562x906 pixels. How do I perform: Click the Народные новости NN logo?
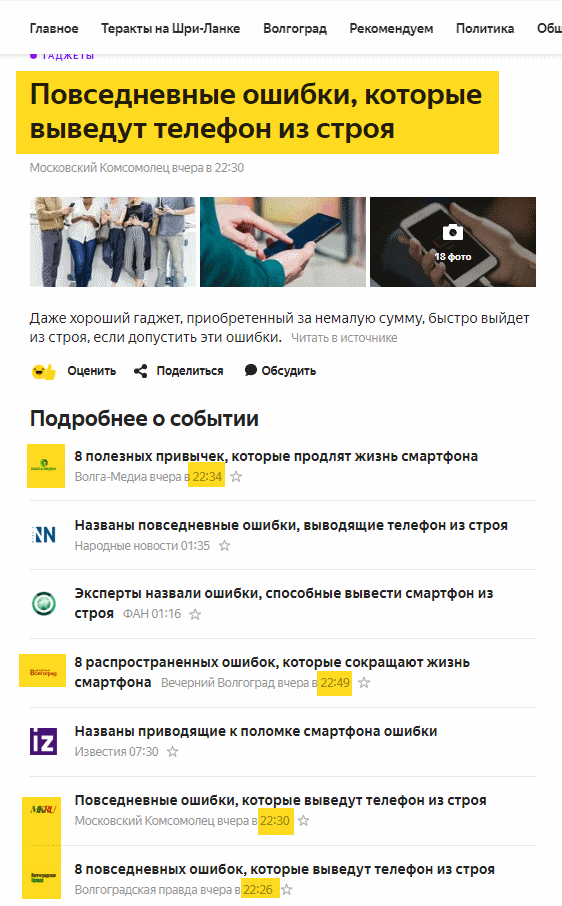pyautogui.click(x=44, y=535)
